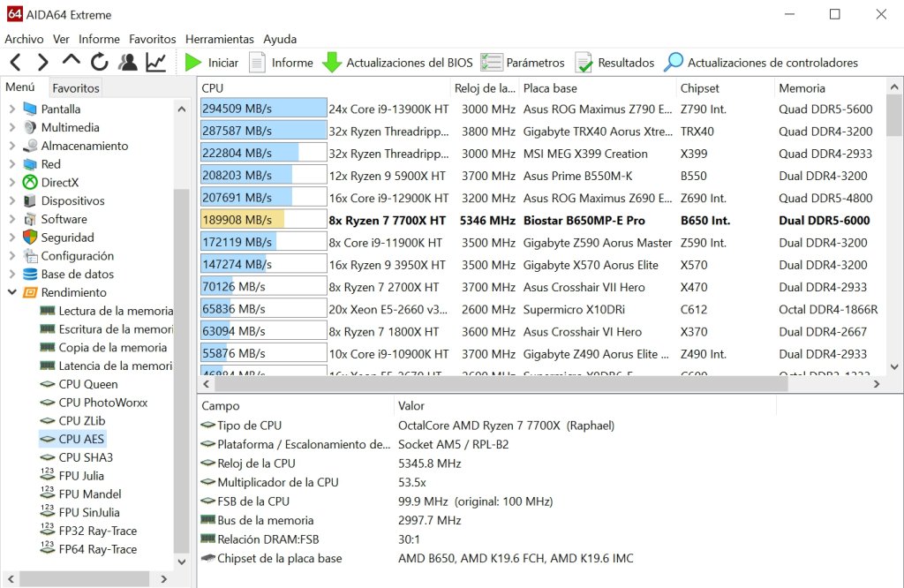Select the CPU PhotoWorxx benchmark

[102, 403]
